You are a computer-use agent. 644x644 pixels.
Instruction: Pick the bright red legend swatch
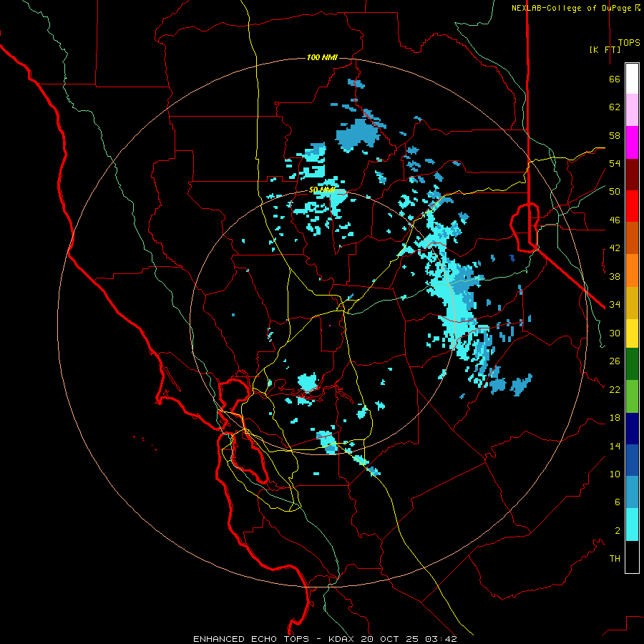point(632,206)
